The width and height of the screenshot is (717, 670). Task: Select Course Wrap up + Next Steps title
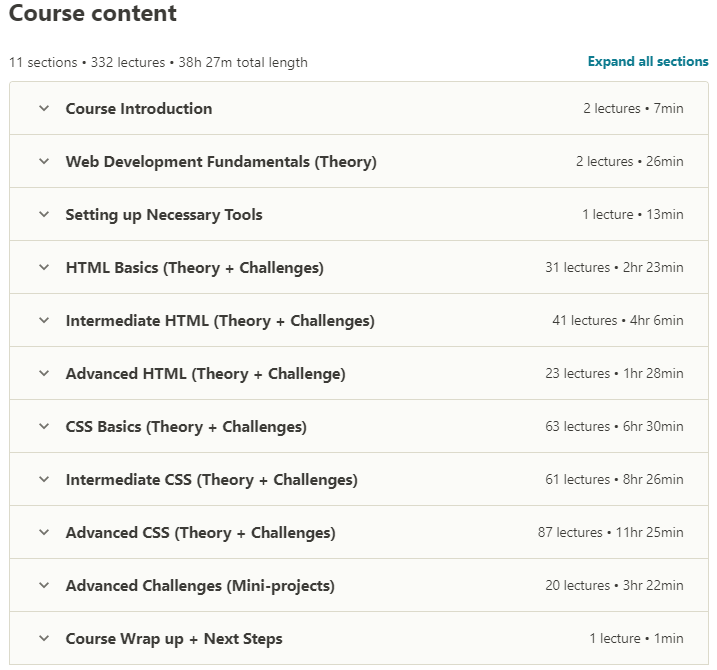click(174, 639)
